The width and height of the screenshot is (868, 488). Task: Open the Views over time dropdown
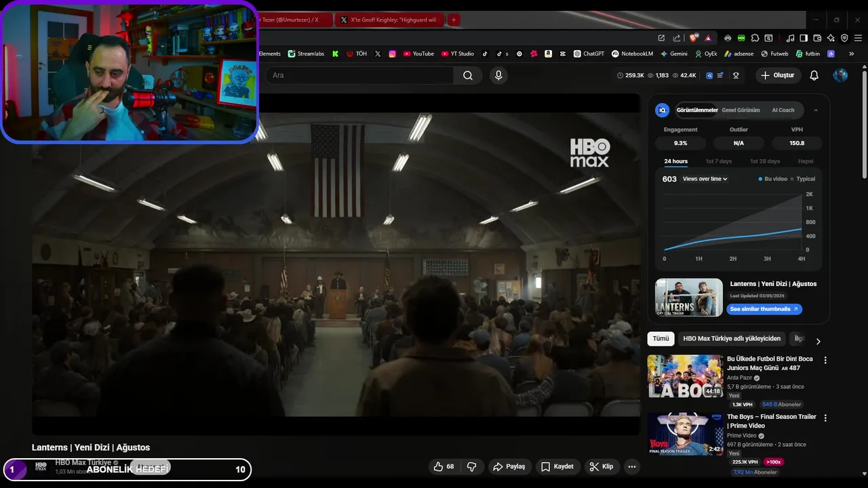click(705, 179)
